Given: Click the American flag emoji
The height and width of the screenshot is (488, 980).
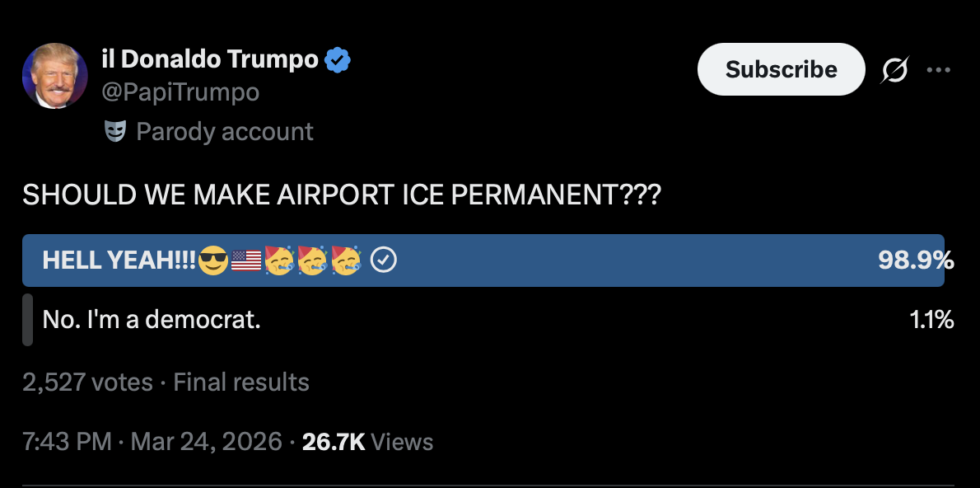Looking at the screenshot, I should (246, 260).
